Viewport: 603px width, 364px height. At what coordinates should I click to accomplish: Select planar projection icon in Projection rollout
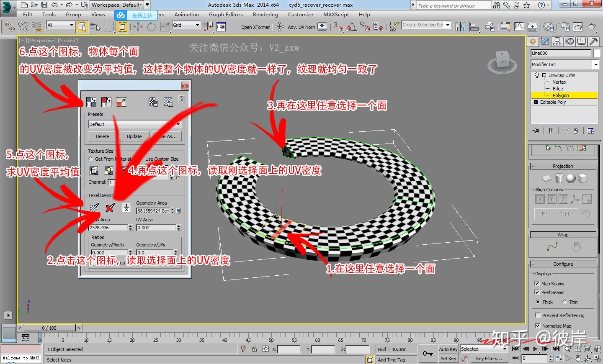coord(547,179)
